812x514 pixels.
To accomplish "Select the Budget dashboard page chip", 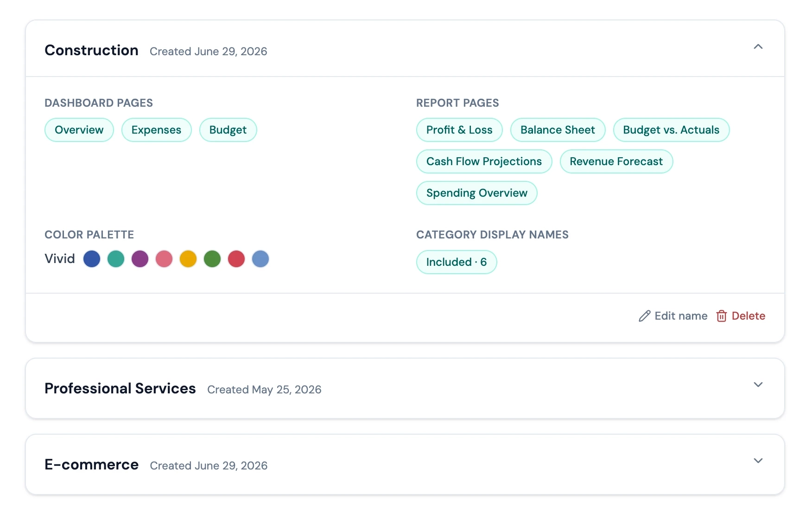I will point(228,130).
